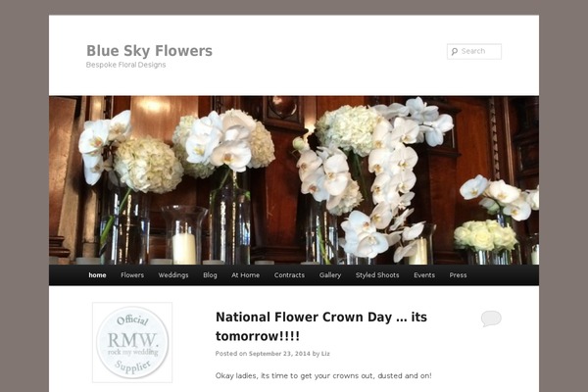Open the Blog menu item
The image size is (588, 392).
tap(210, 275)
